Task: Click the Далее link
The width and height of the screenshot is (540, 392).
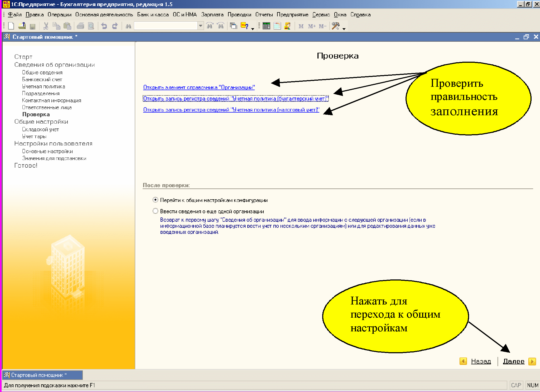Action: coord(514,361)
